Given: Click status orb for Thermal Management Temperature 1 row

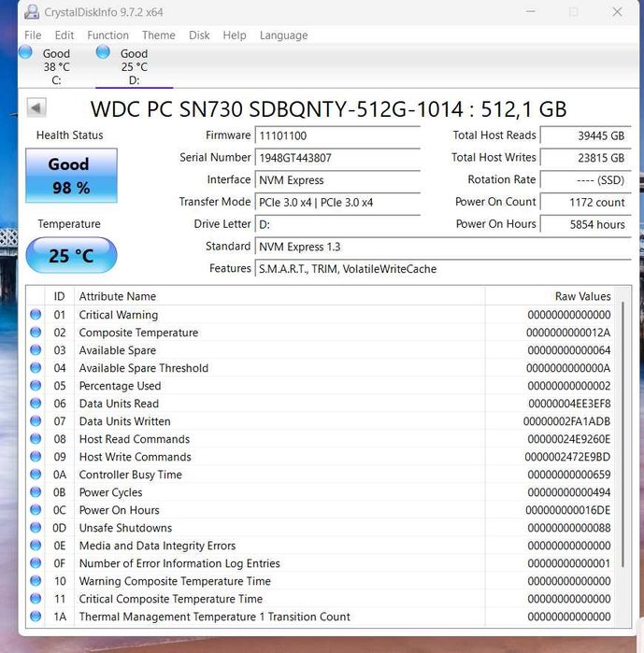Looking at the screenshot, I should tap(36, 617).
